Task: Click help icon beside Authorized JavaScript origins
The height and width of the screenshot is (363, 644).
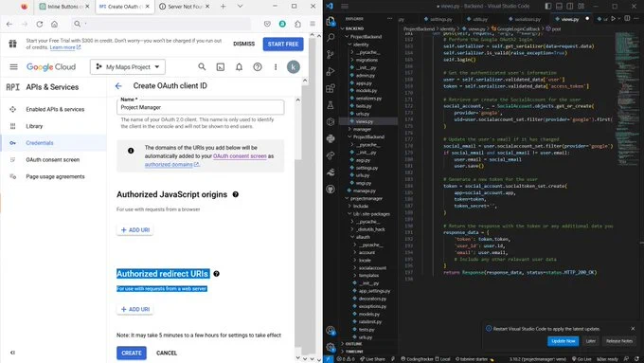Action: pyautogui.click(x=235, y=194)
